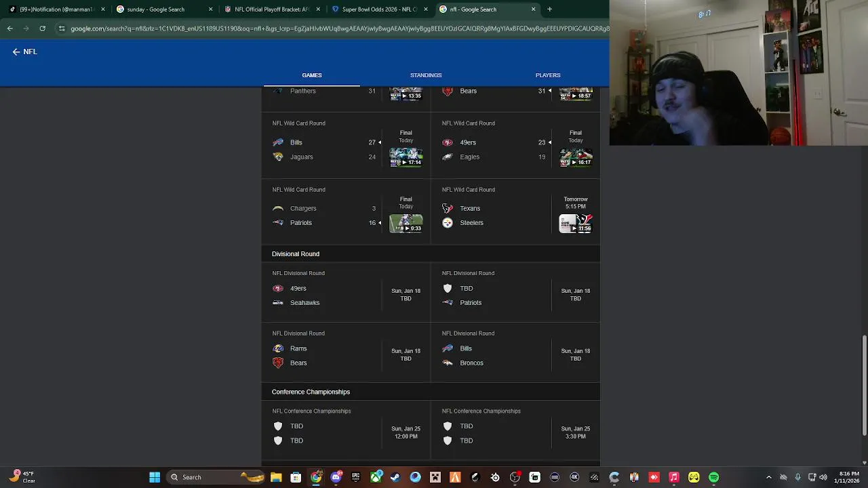The height and width of the screenshot is (488, 868).
Task: Click the Rams team name
Action: click(x=298, y=348)
